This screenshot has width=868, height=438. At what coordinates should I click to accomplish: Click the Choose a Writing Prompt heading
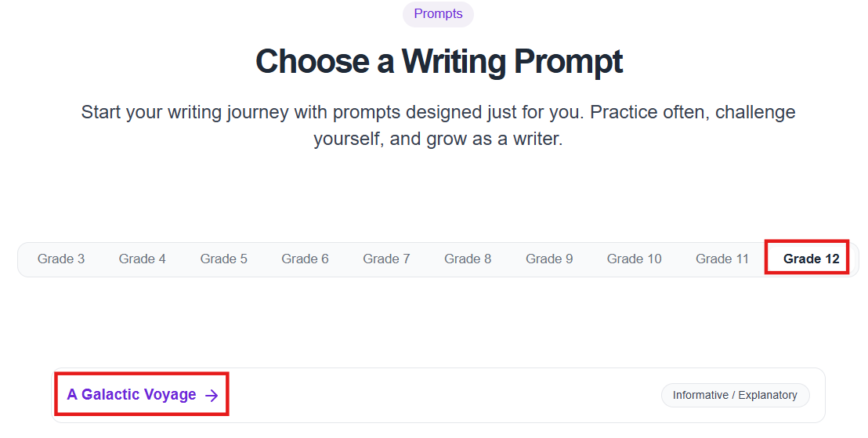pos(439,62)
